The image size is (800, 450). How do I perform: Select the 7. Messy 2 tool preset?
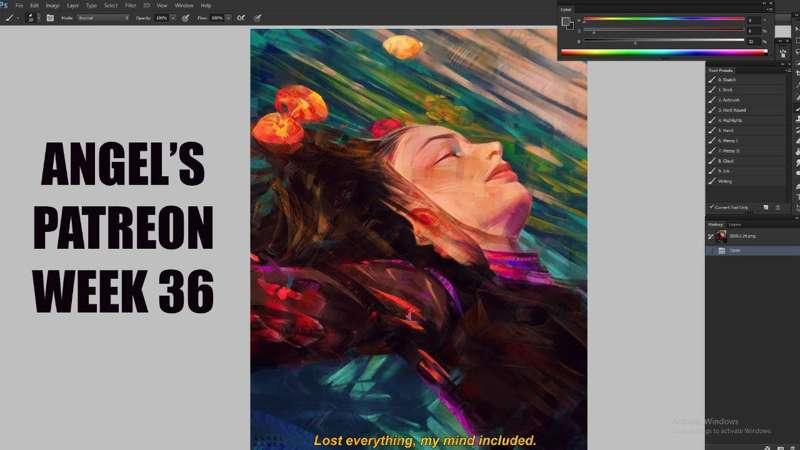(746, 151)
